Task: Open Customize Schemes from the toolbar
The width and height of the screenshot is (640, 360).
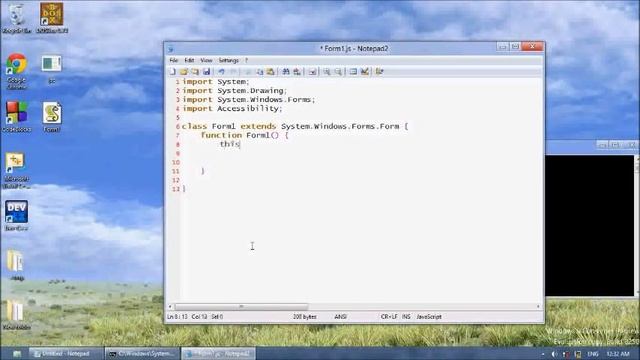Action: point(364,72)
